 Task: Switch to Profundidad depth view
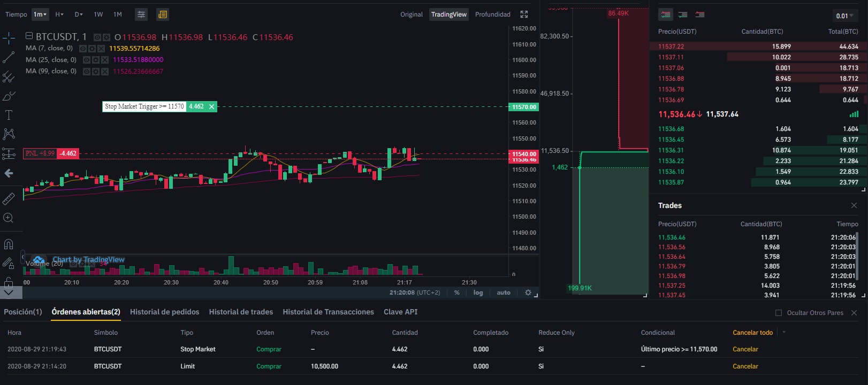coord(493,14)
